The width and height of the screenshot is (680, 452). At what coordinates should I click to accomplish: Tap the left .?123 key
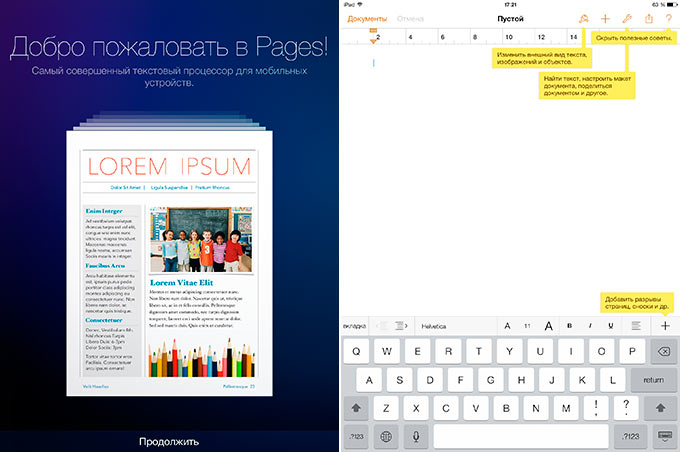pos(356,437)
